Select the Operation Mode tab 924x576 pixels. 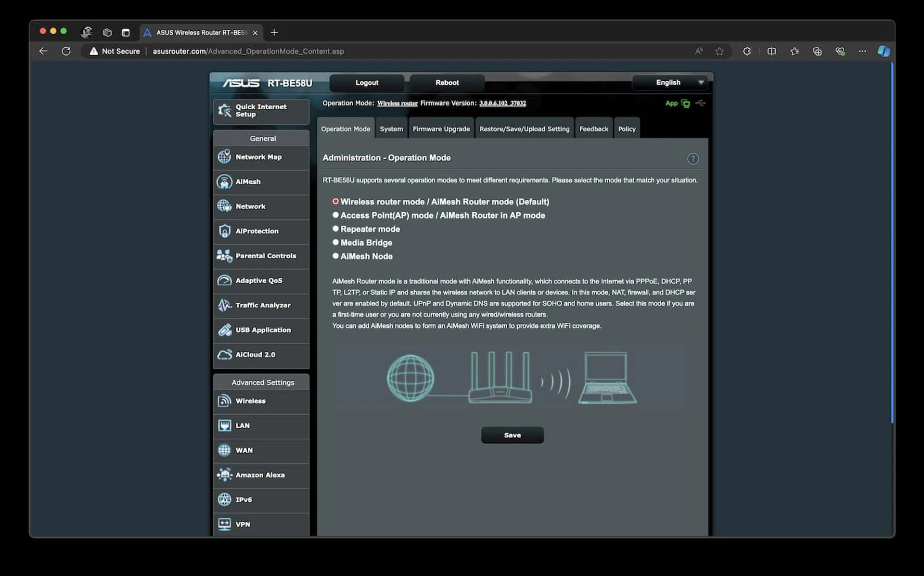point(346,128)
